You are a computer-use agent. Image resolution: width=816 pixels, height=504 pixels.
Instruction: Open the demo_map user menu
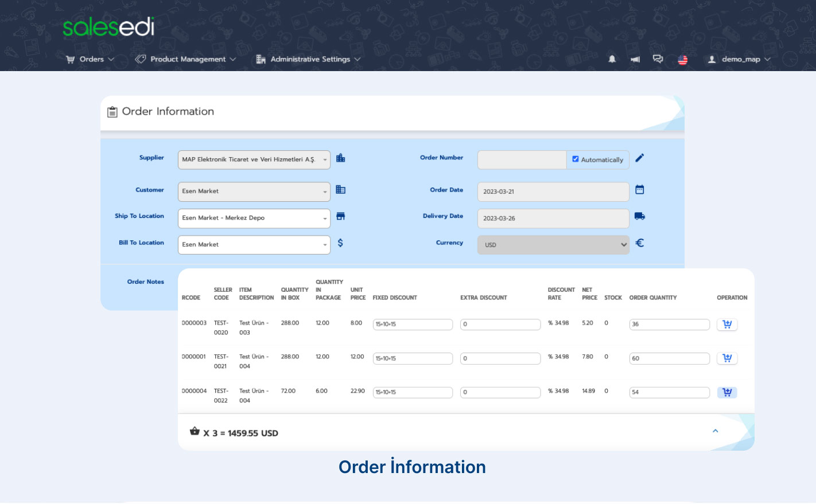[739, 59]
